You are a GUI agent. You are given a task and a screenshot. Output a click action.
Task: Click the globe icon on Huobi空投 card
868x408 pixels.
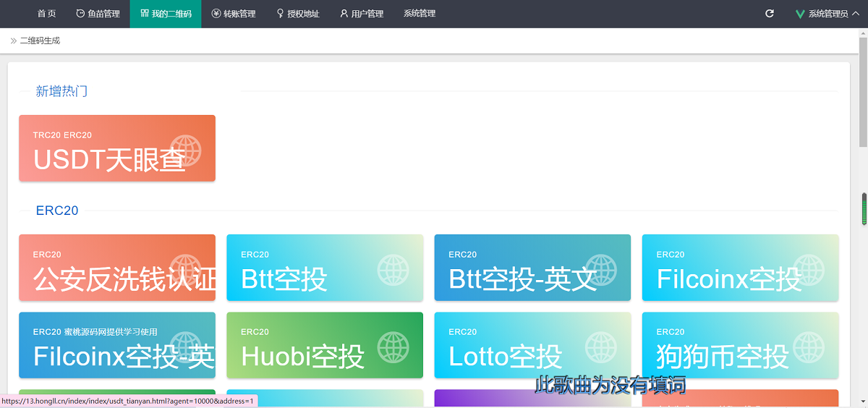coord(393,347)
